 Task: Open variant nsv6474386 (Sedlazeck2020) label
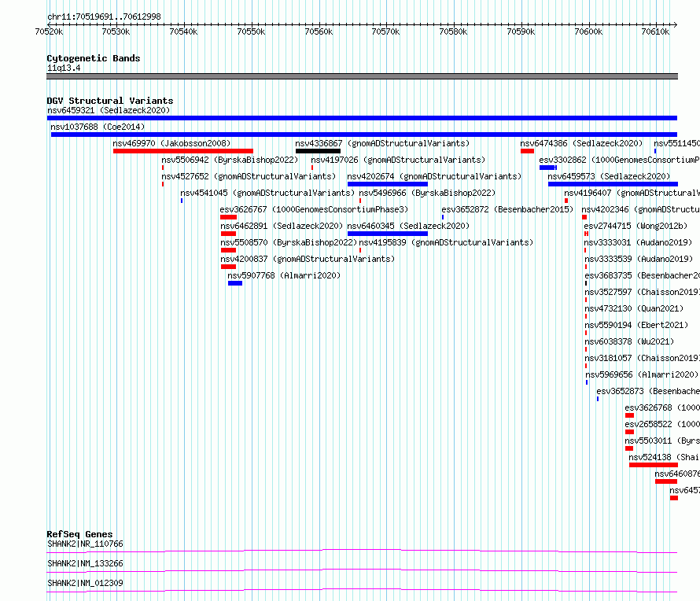581,143
